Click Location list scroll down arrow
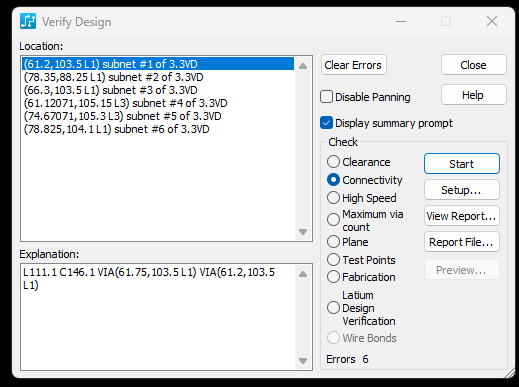This screenshot has height=387, width=519. click(303, 232)
